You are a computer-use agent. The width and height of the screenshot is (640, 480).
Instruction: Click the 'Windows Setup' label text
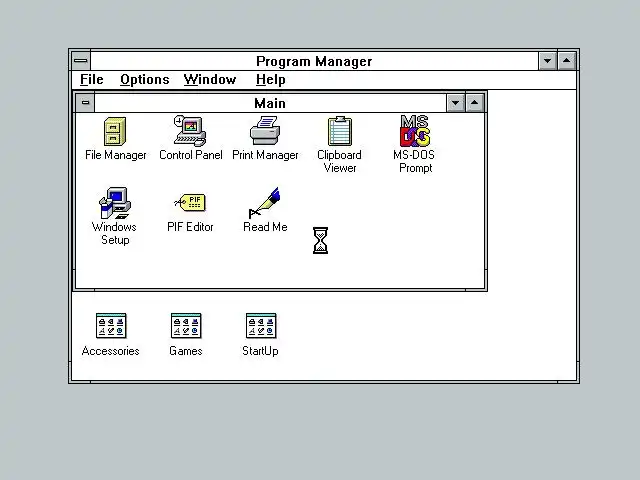[114, 233]
